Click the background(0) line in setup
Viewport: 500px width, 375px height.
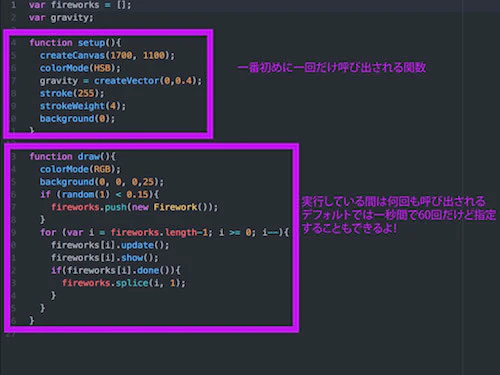(77, 119)
